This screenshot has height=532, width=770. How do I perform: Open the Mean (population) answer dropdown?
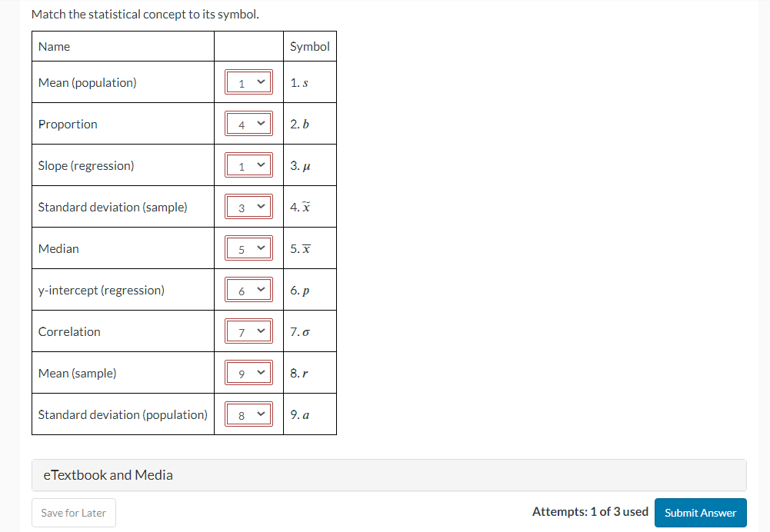point(248,81)
